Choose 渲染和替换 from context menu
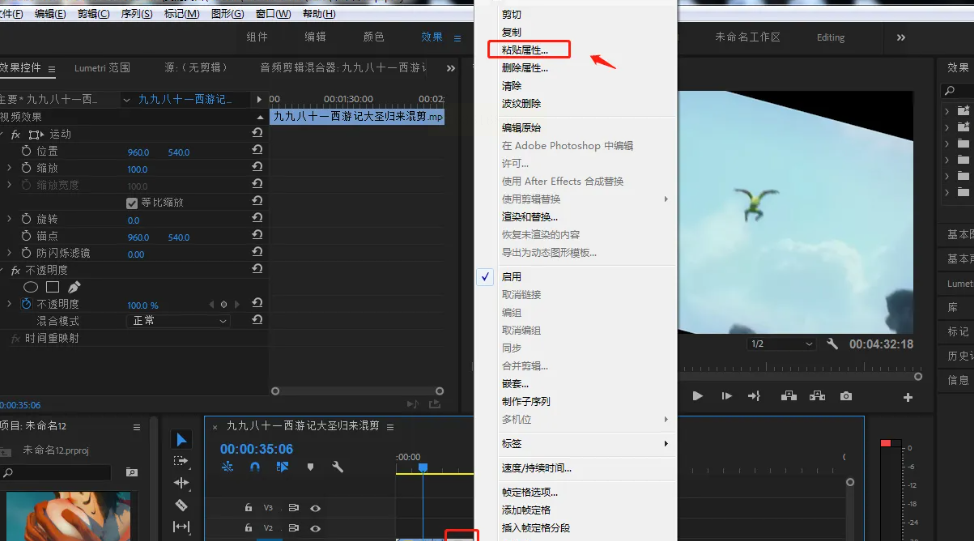Image resolution: width=974 pixels, height=541 pixels. pos(530,217)
